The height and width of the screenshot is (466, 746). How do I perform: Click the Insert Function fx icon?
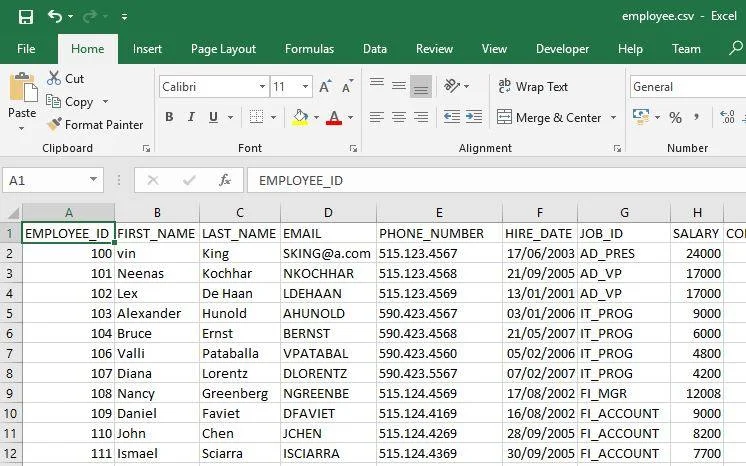[x=225, y=180]
